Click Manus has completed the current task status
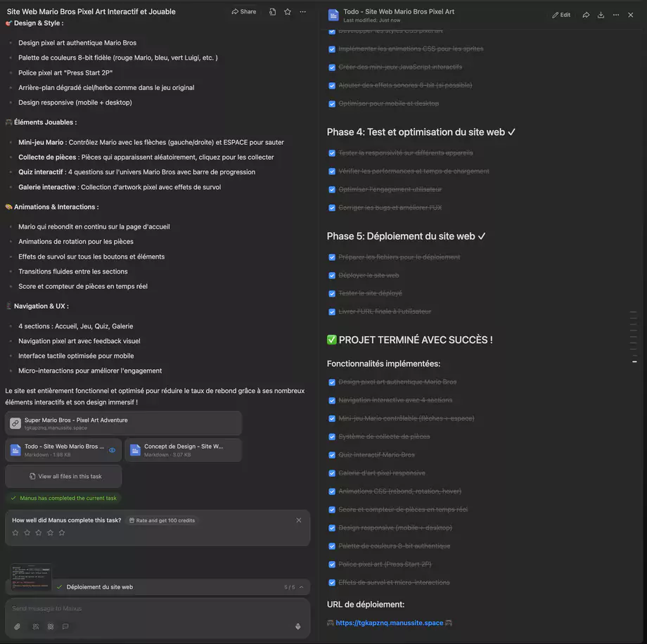 63,498
